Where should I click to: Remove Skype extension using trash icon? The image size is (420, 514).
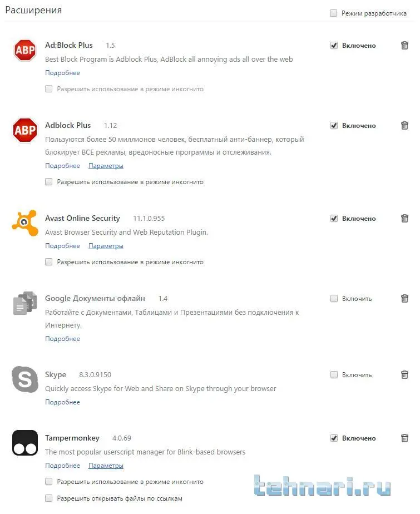tap(404, 375)
